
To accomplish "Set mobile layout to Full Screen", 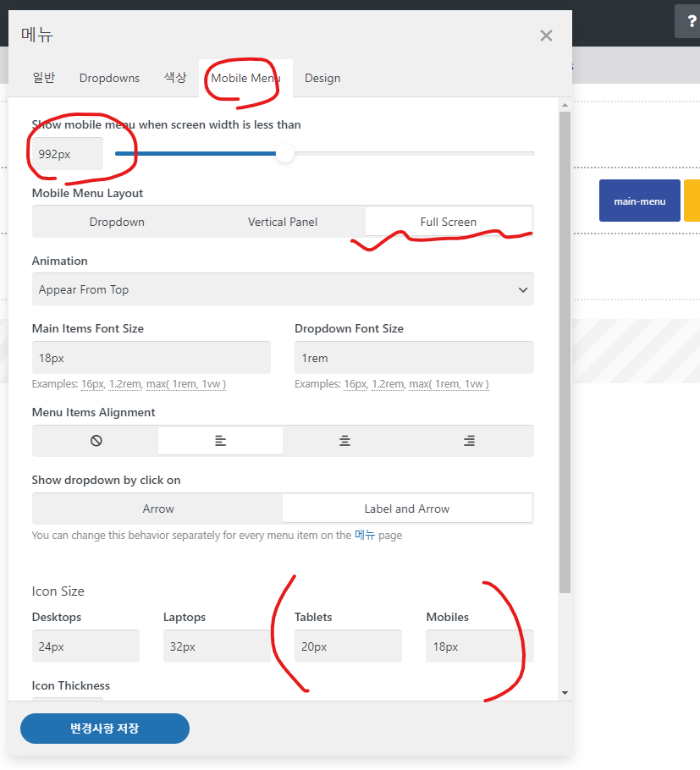I will point(449,222).
